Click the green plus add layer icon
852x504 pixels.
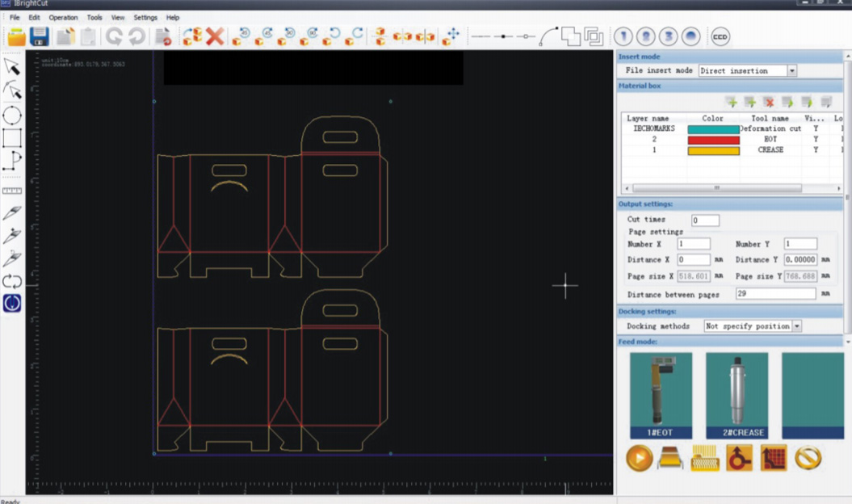click(x=731, y=102)
